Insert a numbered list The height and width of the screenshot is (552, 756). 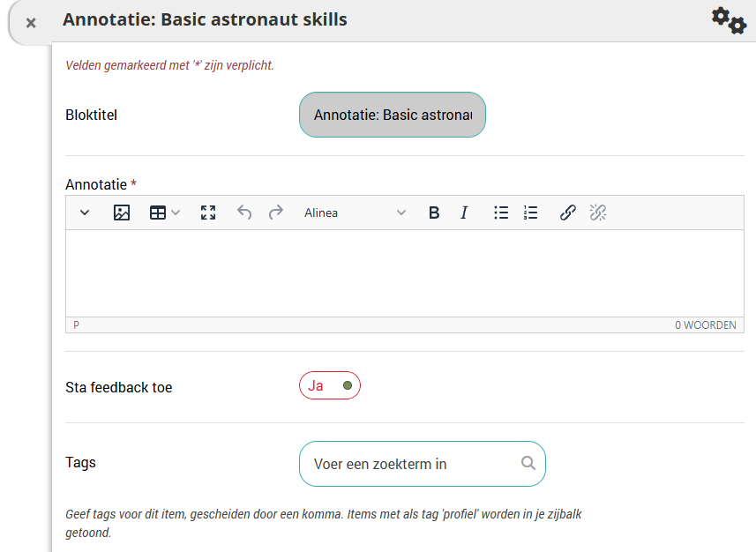[x=530, y=213]
